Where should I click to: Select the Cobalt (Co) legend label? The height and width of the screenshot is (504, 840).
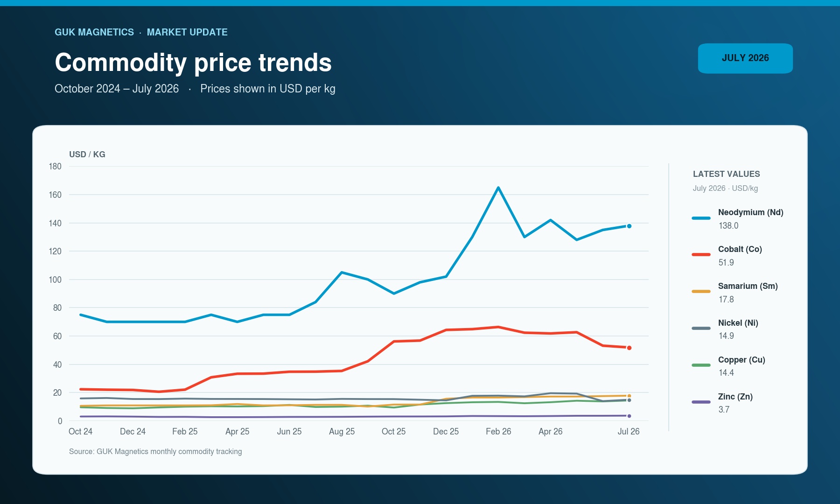coord(740,249)
